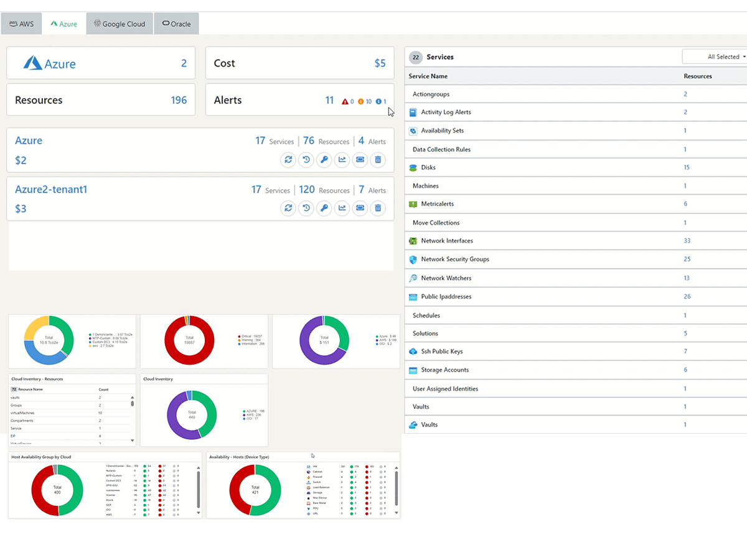The width and height of the screenshot is (747, 560).
Task: Click the delete trash icon for Azure
Action: click(378, 160)
